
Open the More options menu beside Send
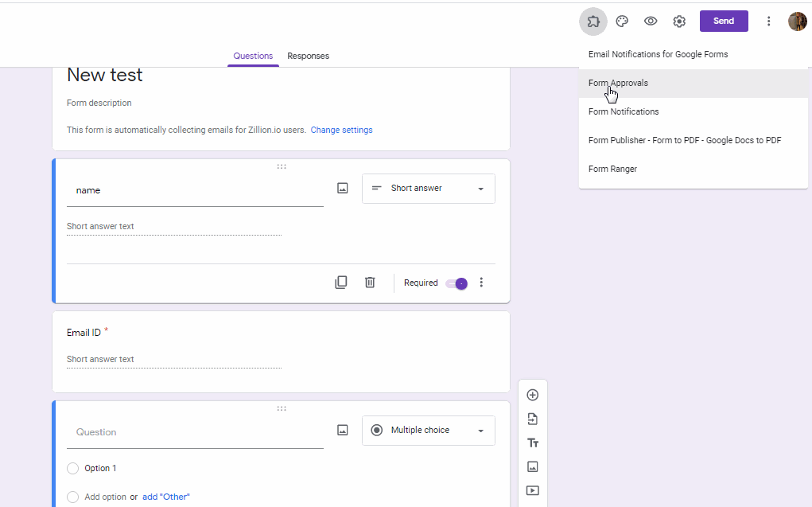(x=768, y=21)
